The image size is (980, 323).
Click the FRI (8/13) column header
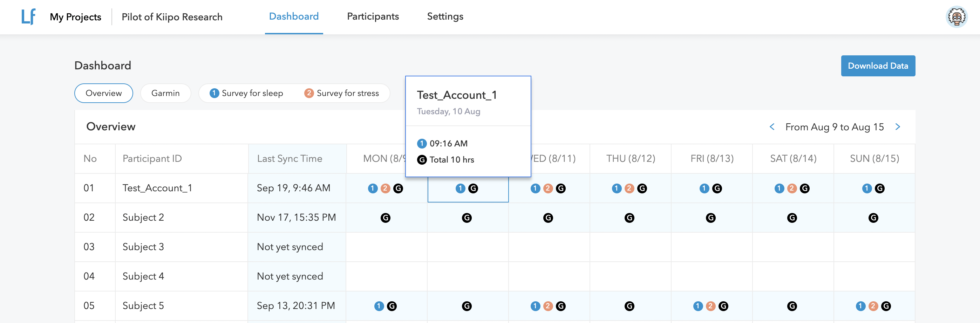click(x=712, y=159)
